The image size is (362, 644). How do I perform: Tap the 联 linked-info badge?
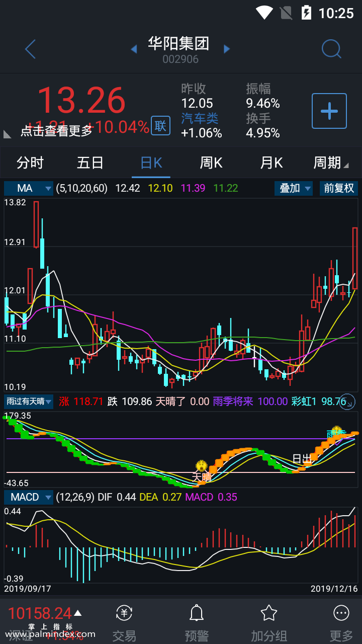pyautogui.click(x=160, y=126)
